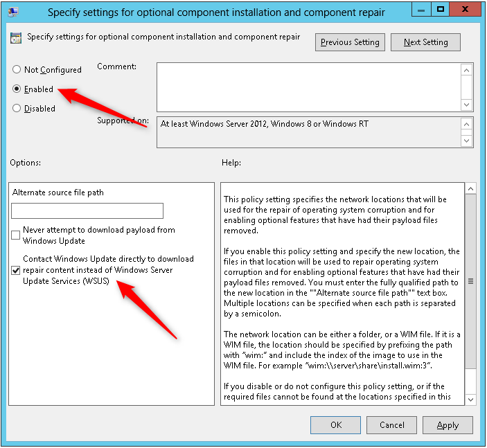Focus the Alternate source file path field
487x448 pixels.
87,210
